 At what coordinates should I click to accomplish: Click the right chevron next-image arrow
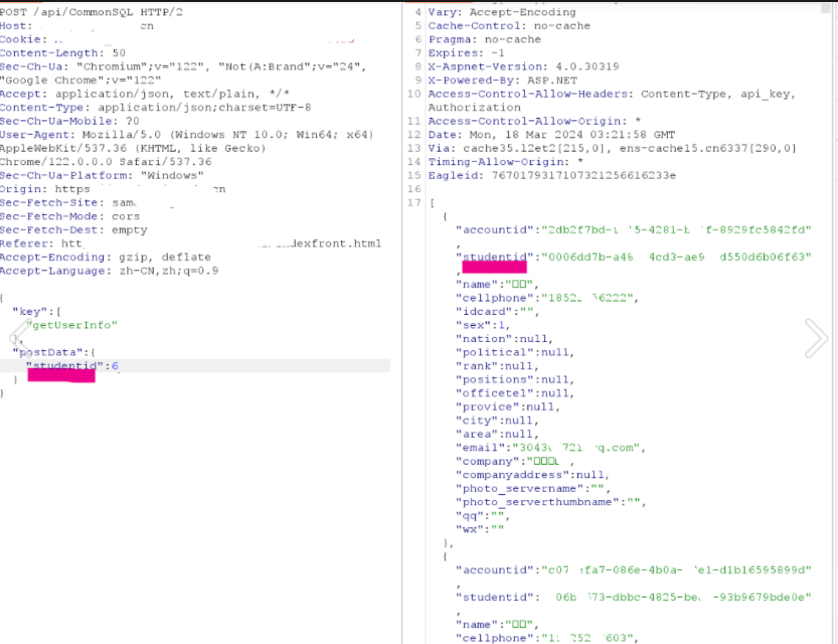[x=816, y=338]
